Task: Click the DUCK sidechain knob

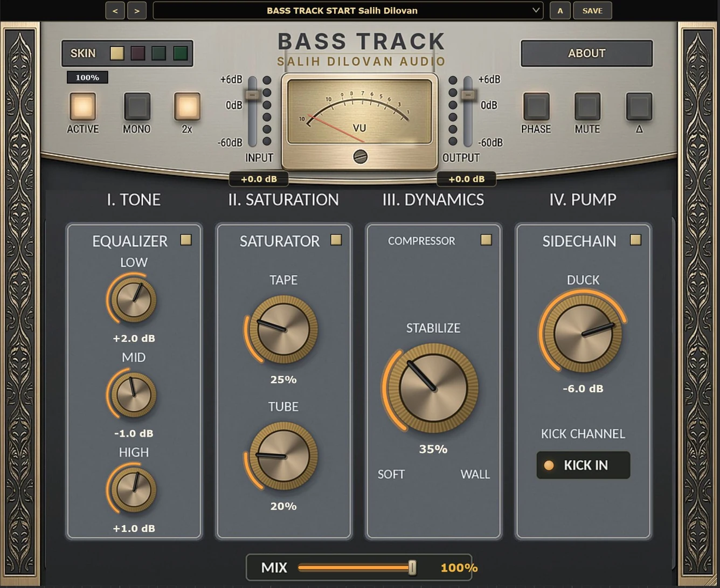Action: pos(583,334)
